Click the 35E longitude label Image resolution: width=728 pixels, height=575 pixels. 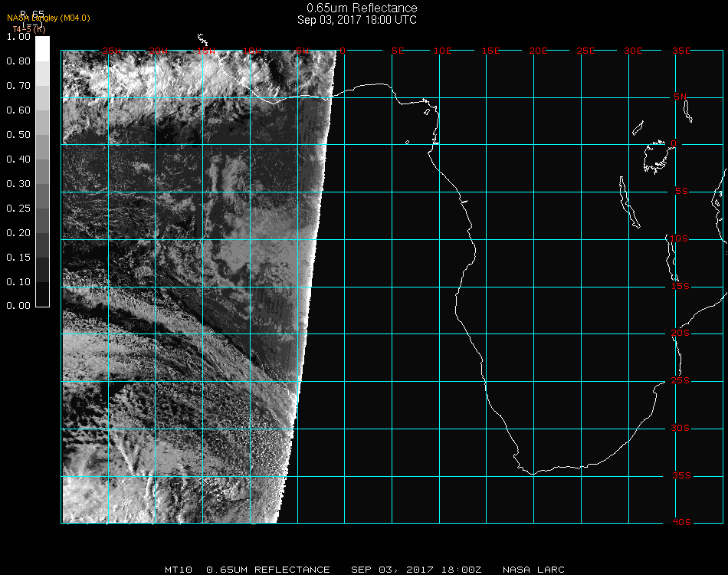pos(680,51)
